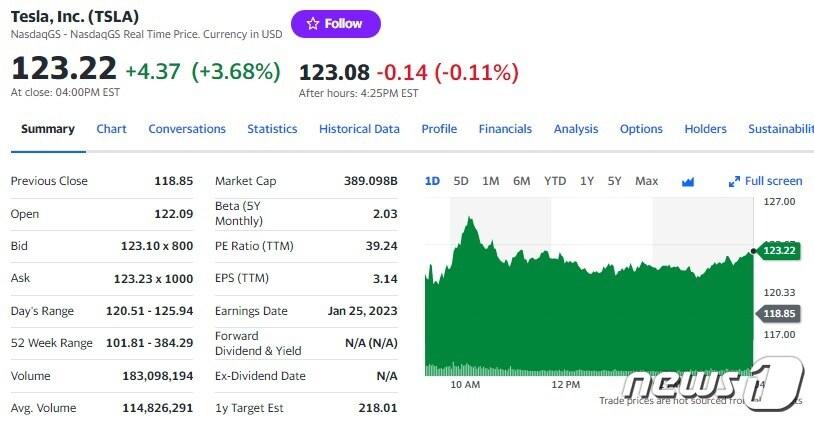The image size is (814, 423).
Task: Open the Holders tab
Action: [705, 129]
